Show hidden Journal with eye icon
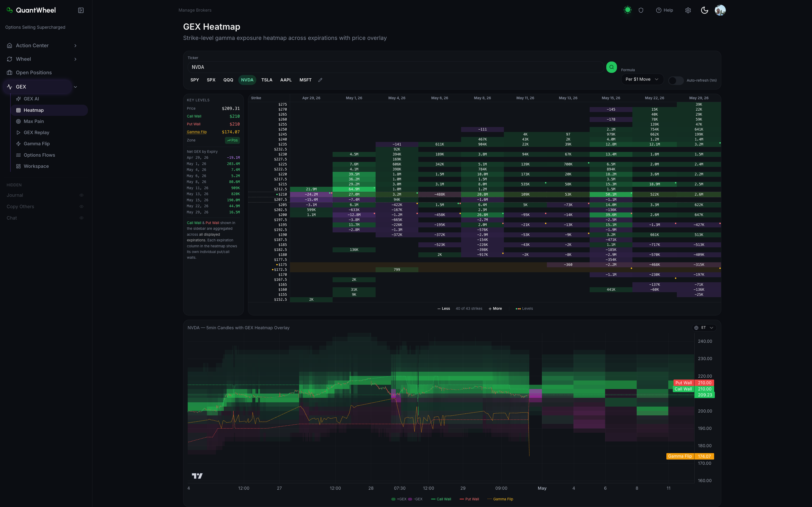This screenshot has height=507, width=812. click(81, 195)
